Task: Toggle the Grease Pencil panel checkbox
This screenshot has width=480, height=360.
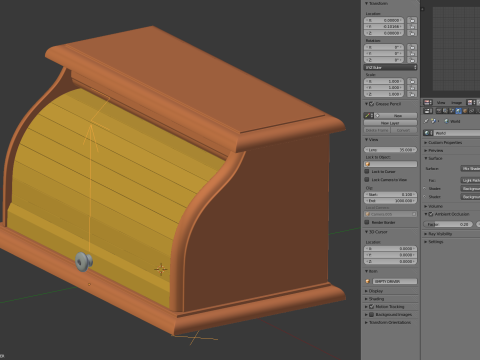Action: [372, 104]
